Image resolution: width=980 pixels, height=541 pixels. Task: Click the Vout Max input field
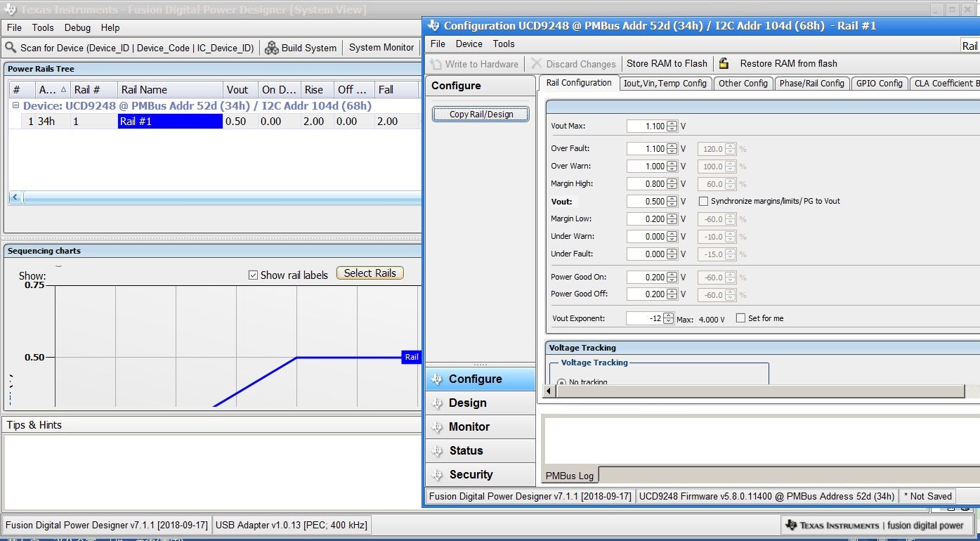(x=646, y=126)
